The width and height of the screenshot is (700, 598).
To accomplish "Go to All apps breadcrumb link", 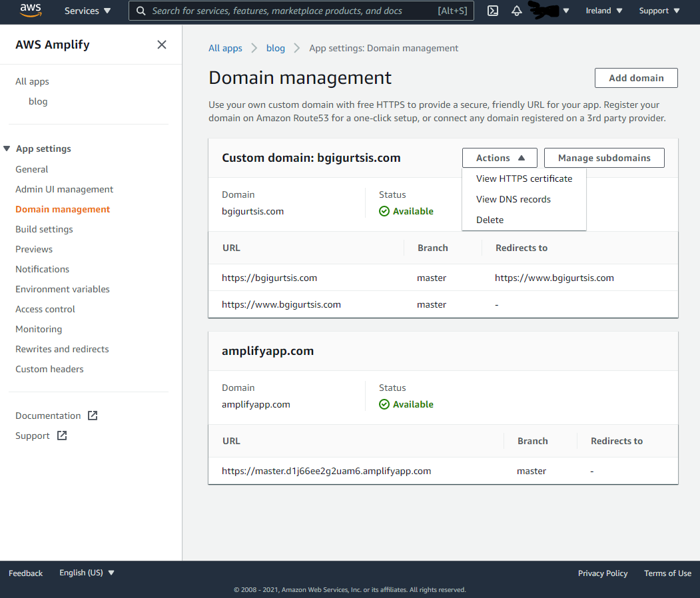I will point(225,48).
